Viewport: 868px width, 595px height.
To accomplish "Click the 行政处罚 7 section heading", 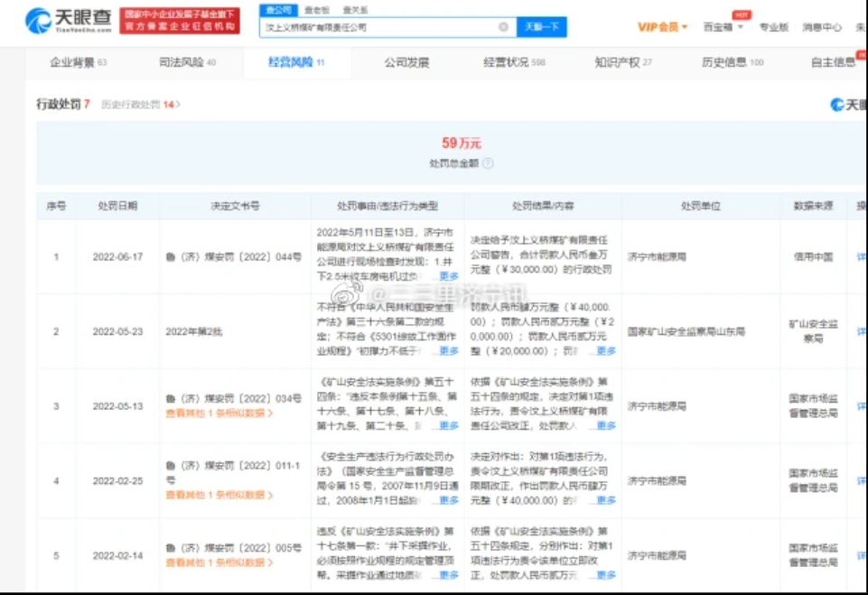I will pos(63,104).
